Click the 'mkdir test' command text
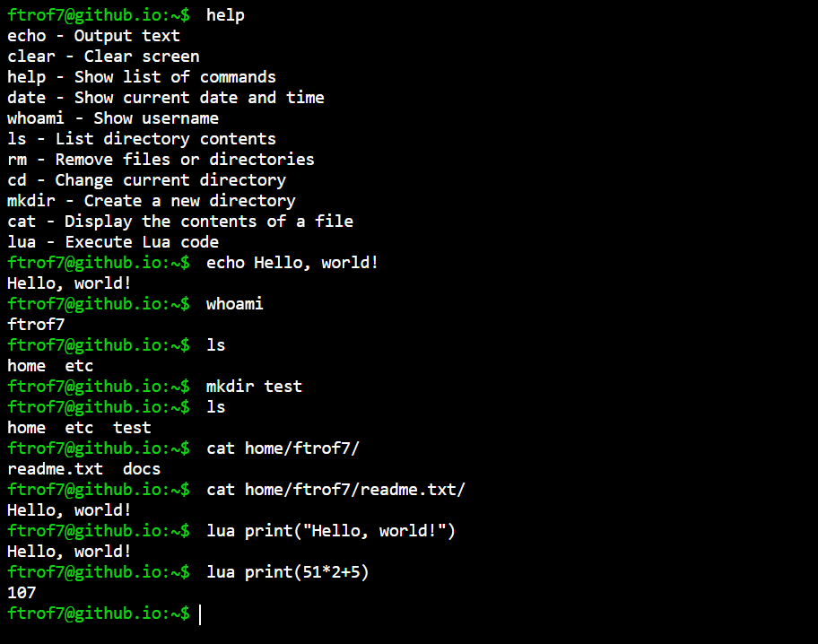Screen dimensions: 818x644 click(254, 387)
